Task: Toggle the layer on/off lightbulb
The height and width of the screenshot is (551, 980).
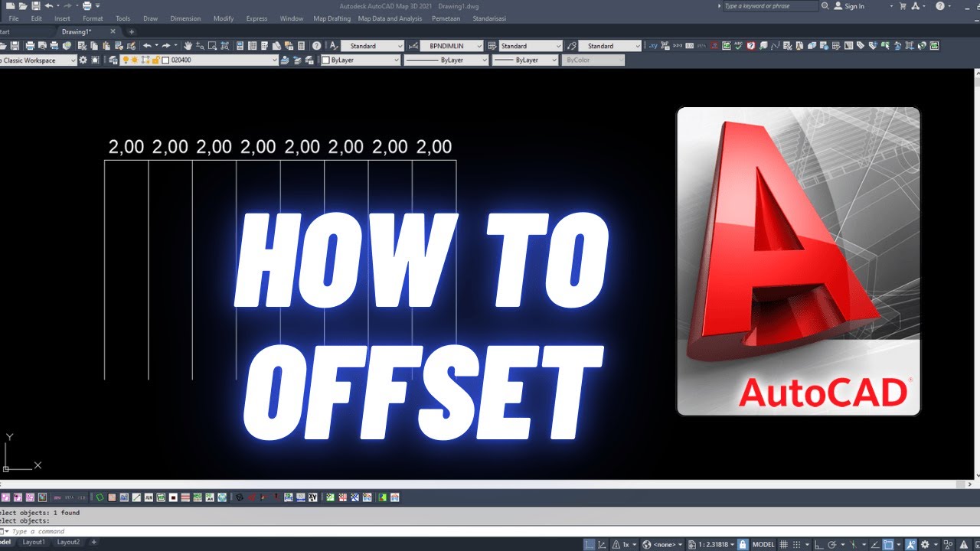Action: pyautogui.click(x=125, y=60)
